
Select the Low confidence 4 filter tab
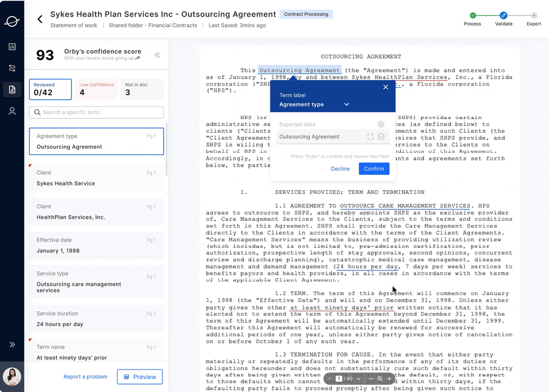pyautogui.click(x=97, y=89)
